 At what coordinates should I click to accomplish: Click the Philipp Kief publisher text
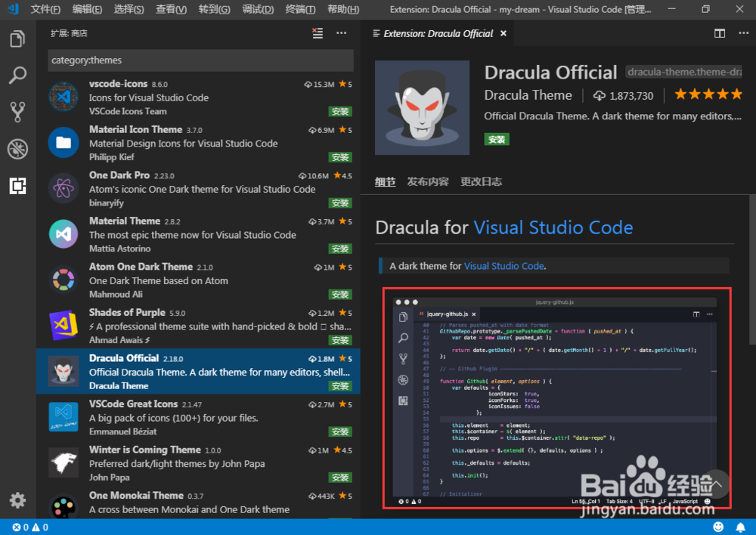pos(111,157)
